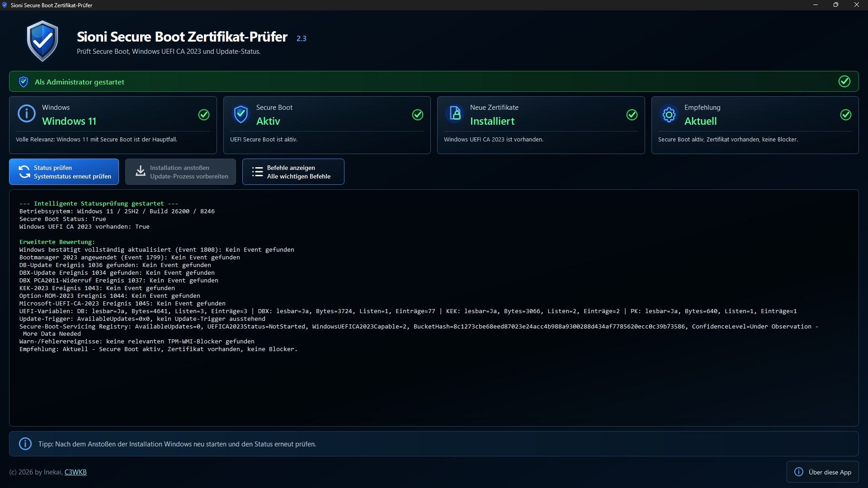
Task: Minimize the Sioni Secure Boot window
Action: click(816, 5)
